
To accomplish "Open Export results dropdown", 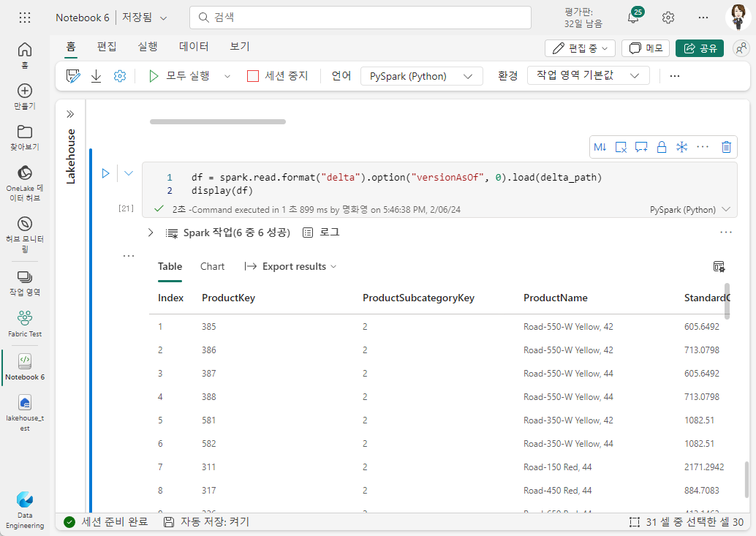I will 290,267.
